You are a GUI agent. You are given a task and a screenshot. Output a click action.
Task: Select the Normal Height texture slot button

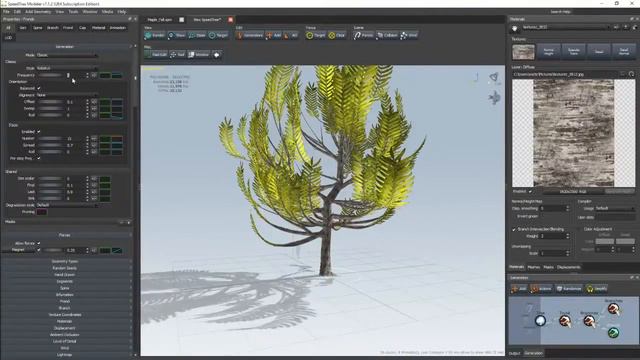click(x=549, y=52)
